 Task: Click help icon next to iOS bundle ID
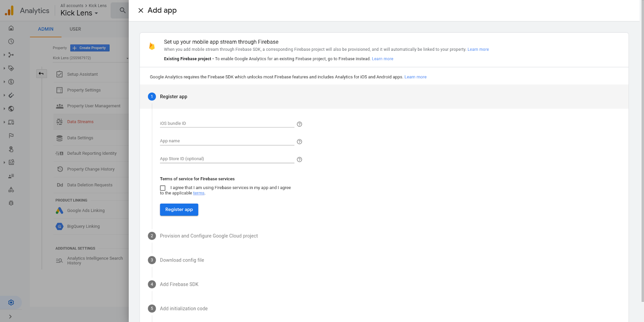(299, 124)
